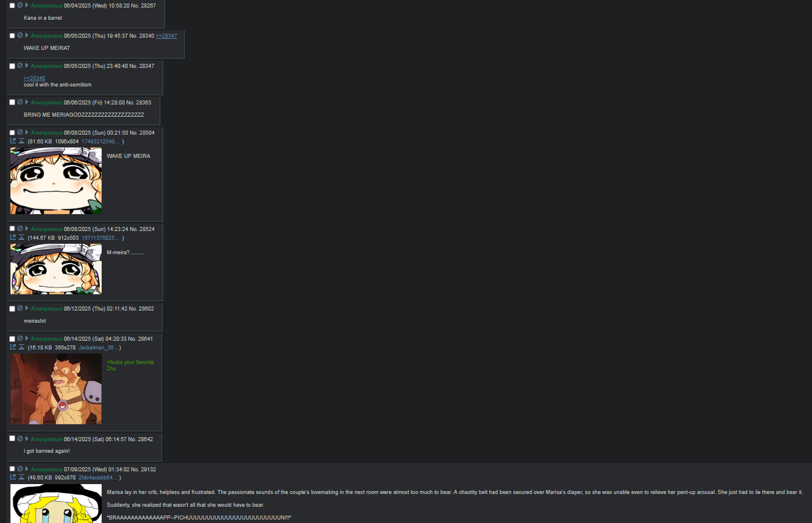
Task: Open the file link 17493212548...
Action: click(x=100, y=142)
